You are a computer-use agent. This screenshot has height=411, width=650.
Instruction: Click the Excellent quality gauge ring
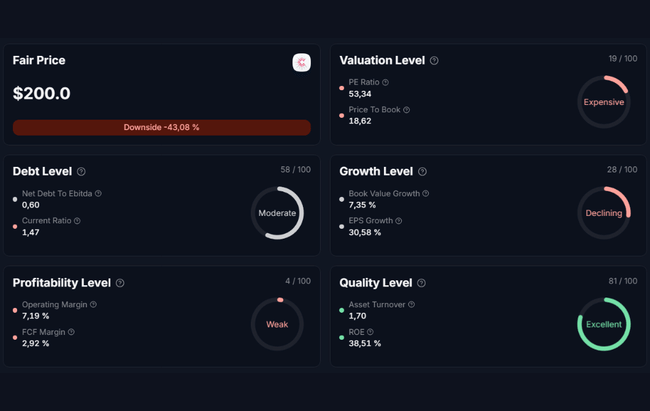[604, 324]
